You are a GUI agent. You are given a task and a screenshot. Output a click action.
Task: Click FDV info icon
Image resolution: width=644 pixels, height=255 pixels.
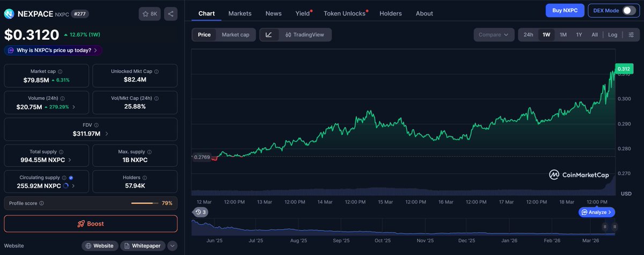point(97,125)
